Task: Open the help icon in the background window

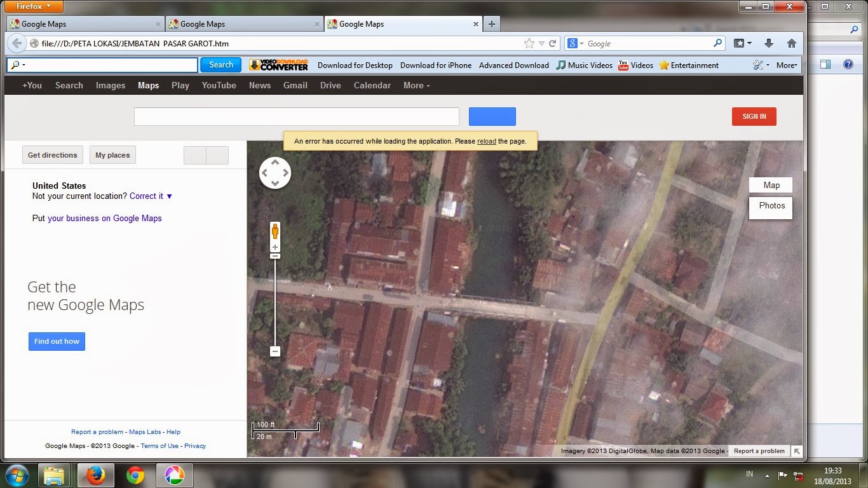Action: (848, 64)
